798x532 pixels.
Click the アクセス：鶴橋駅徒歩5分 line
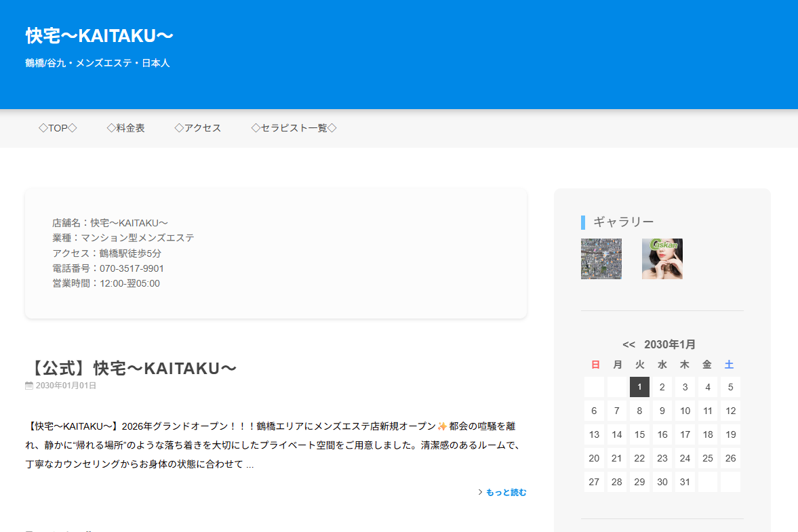click(x=106, y=253)
